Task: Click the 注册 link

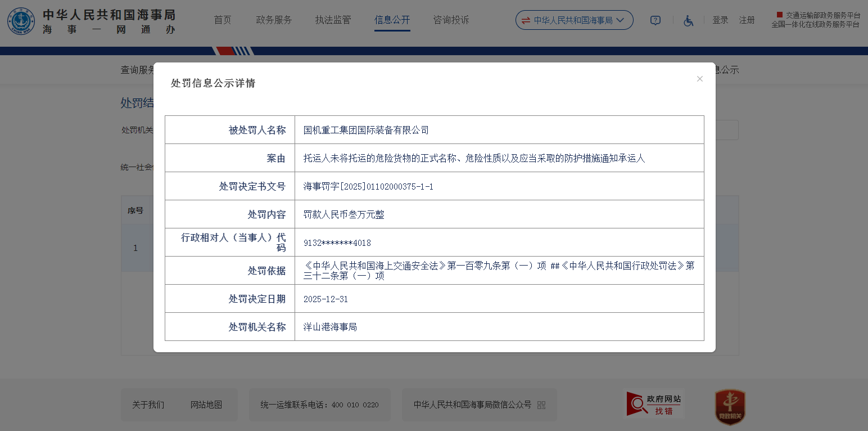Action: coord(747,20)
